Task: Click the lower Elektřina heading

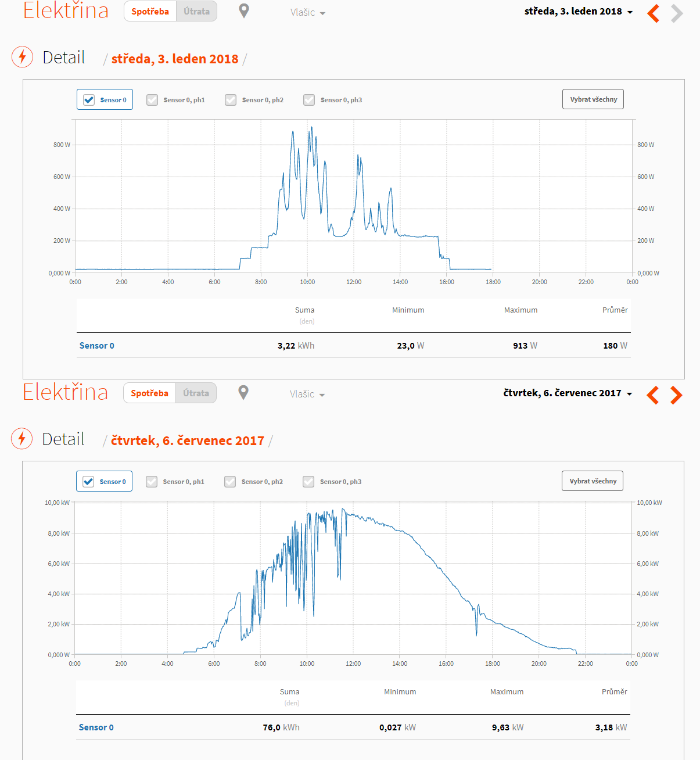Action: pyautogui.click(x=65, y=392)
